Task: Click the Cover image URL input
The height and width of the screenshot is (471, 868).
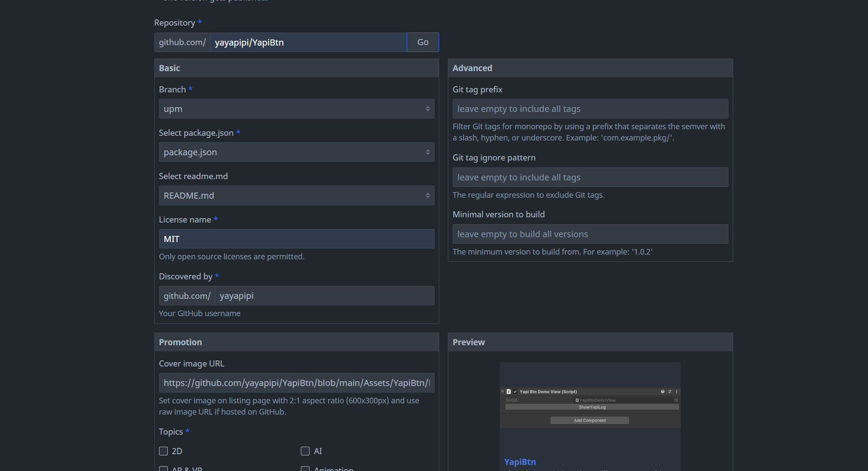Action: pyautogui.click(x=296, y=383)
